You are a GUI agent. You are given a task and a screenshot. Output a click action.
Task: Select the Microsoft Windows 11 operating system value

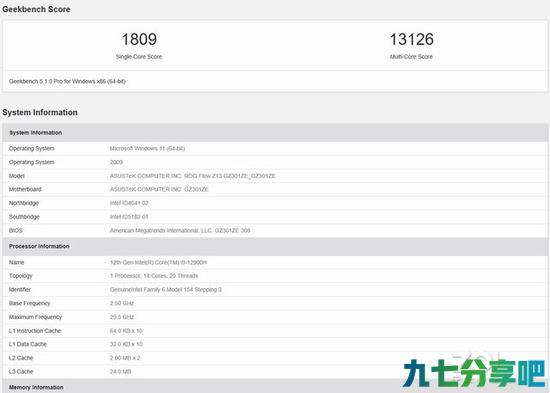click(x=147, y=148)
